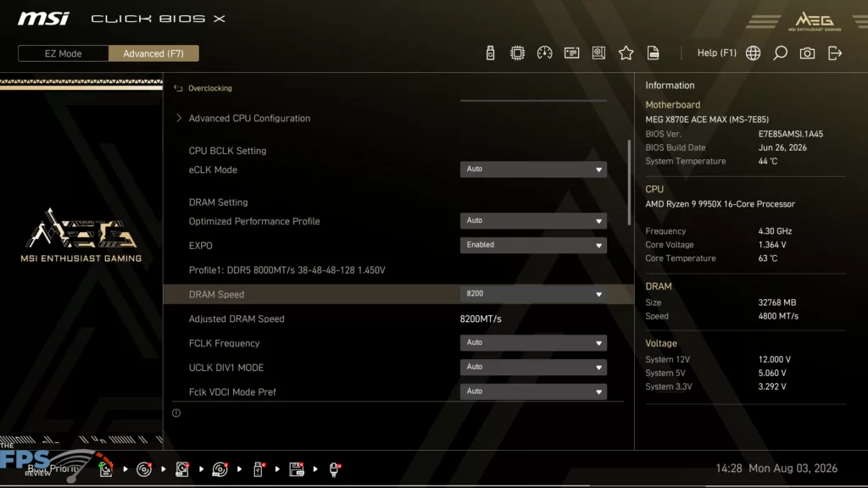
Task: Click the date Mon Aug 03, 2026
Action: point(793,468)
